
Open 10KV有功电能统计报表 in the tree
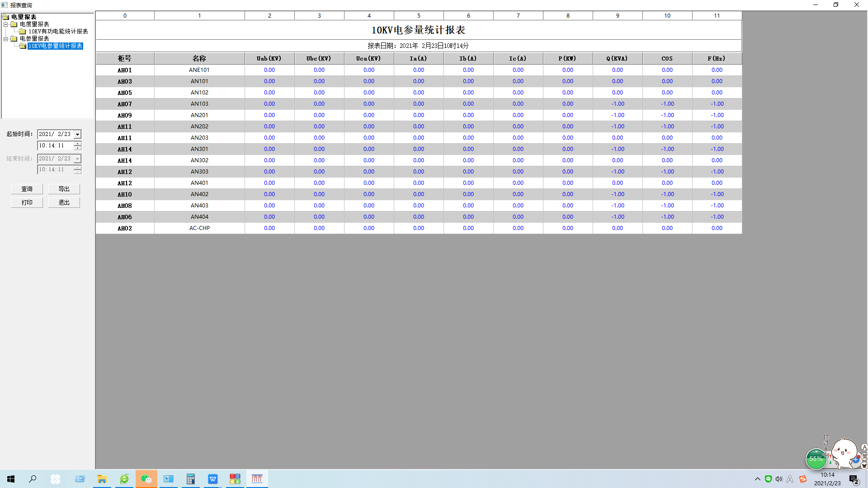58,32
